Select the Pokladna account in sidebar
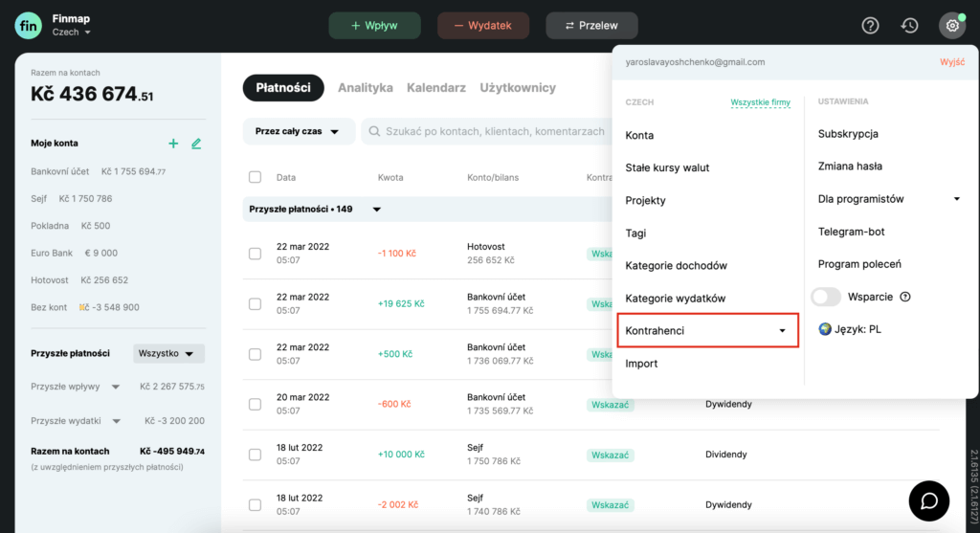Image resolution: width=980 pixels, height=533 pixels. click(70, 226)
